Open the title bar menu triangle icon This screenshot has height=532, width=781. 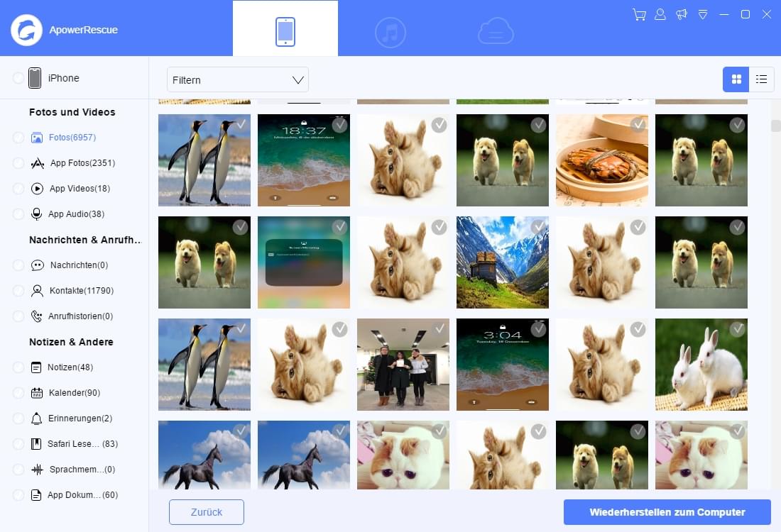[x=703, y=14]
